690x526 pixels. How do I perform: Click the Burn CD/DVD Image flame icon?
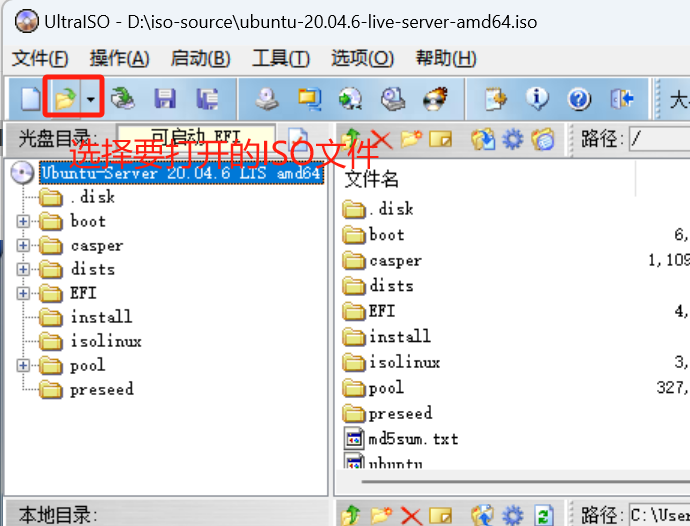click(435, 98)
